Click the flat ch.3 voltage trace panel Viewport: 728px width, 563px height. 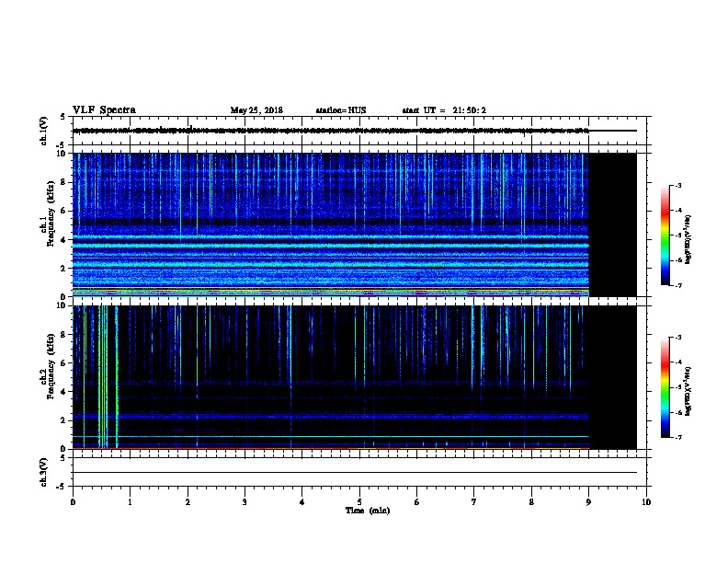tap(359, 472)
